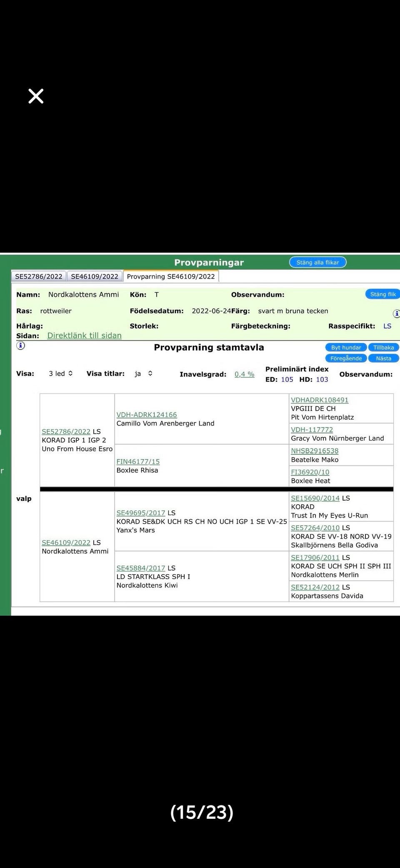Open the Visa titlar dropdown
This screenshot has height=868, width=400.
tap(143, 373)
